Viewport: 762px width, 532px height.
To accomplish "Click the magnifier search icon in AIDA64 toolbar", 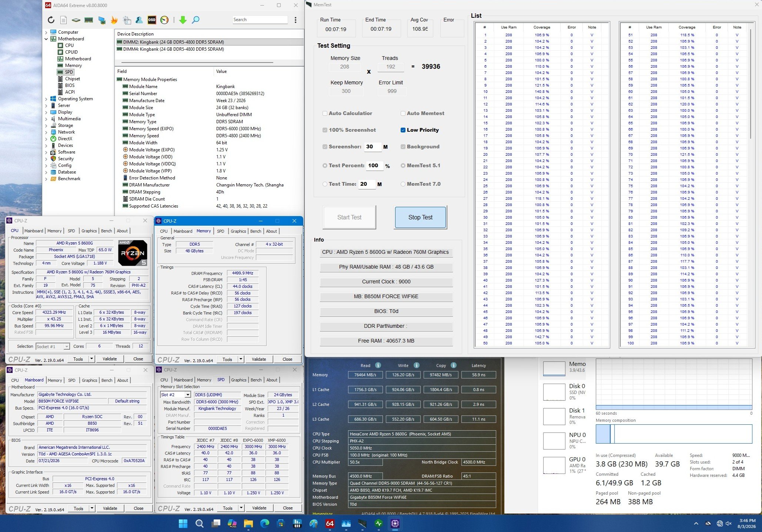I will coord(195,20).
